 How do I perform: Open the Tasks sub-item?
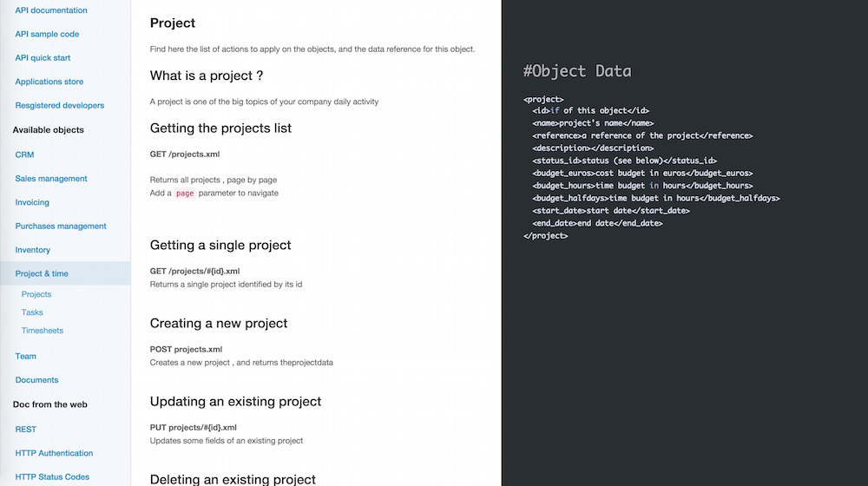click(32, 312)
